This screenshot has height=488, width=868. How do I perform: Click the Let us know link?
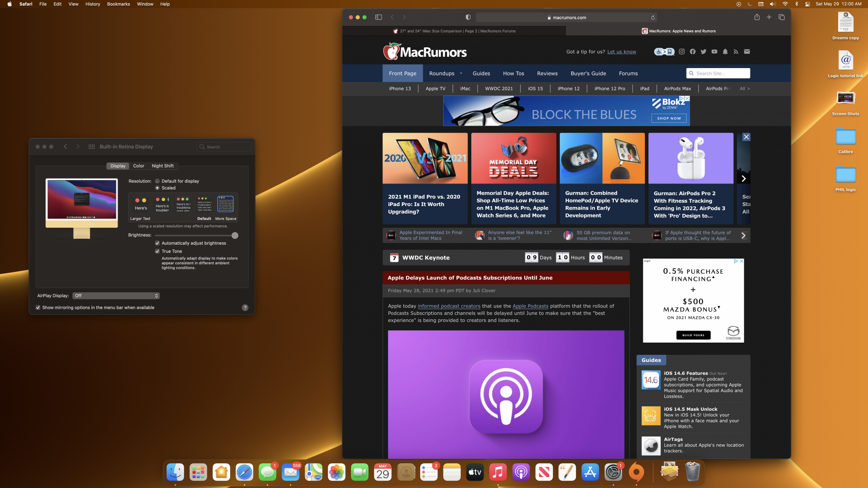[621, 52]
